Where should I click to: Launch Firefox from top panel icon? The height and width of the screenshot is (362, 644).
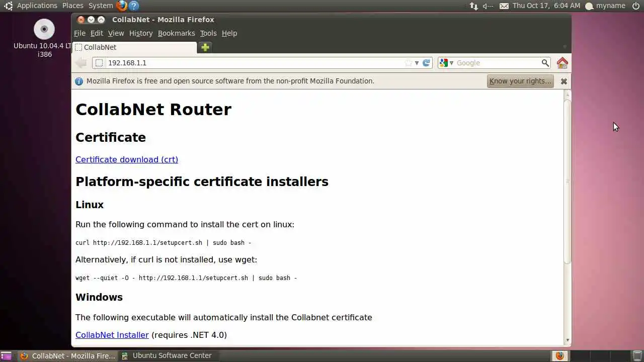[x=121, y=6]
